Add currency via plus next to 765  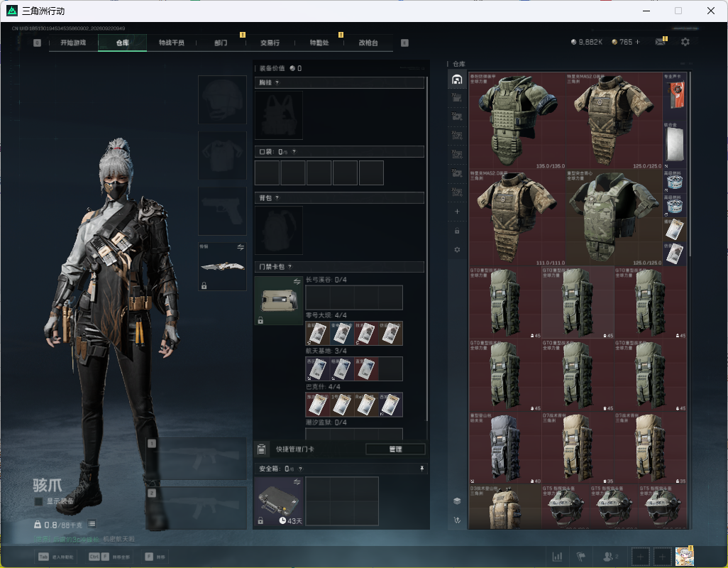coord(637,42)
